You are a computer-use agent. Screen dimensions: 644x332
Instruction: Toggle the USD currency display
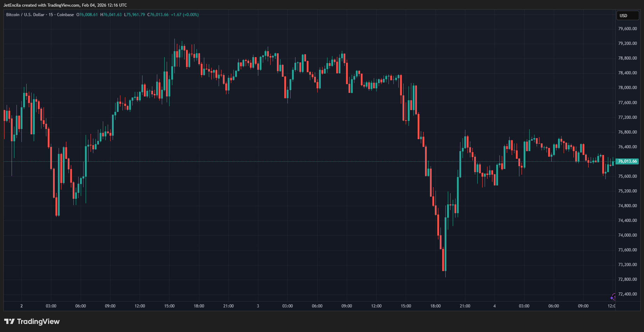(x=628, y=15)
